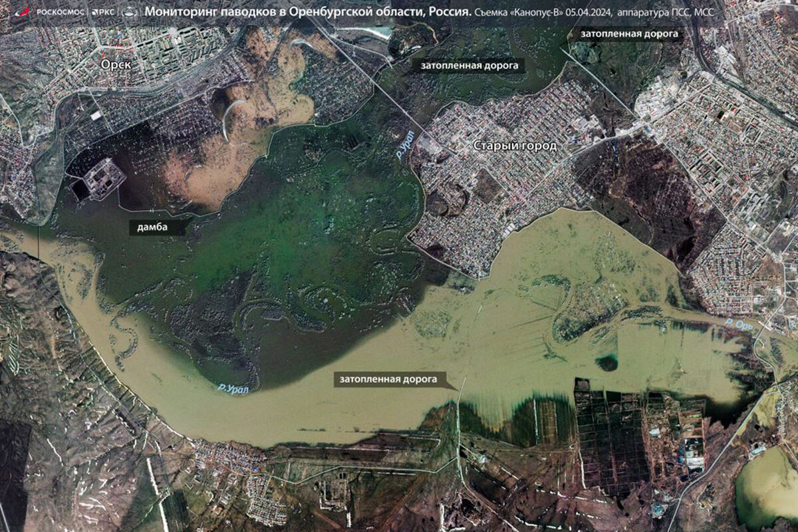Click the walled rectangular compound near the дамба

tap(104, 178)
